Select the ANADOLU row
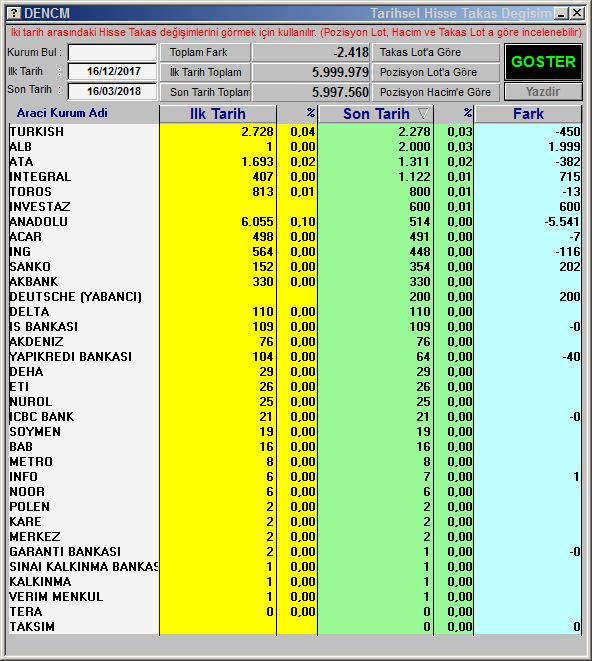The height and width of the screenshot is (661, 592). [x=295, y=222]
